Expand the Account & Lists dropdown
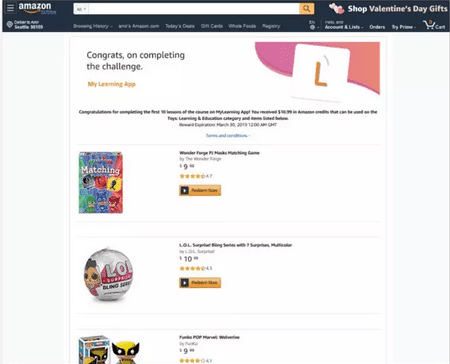The width and height of the screenshot is (450, 364). click(344, 27)
